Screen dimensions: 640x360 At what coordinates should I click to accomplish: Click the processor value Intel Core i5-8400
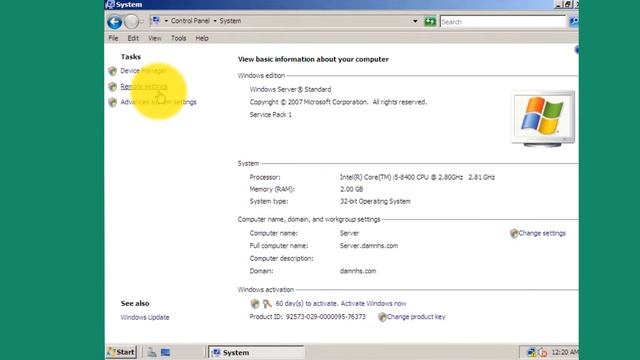coord(417,178)
